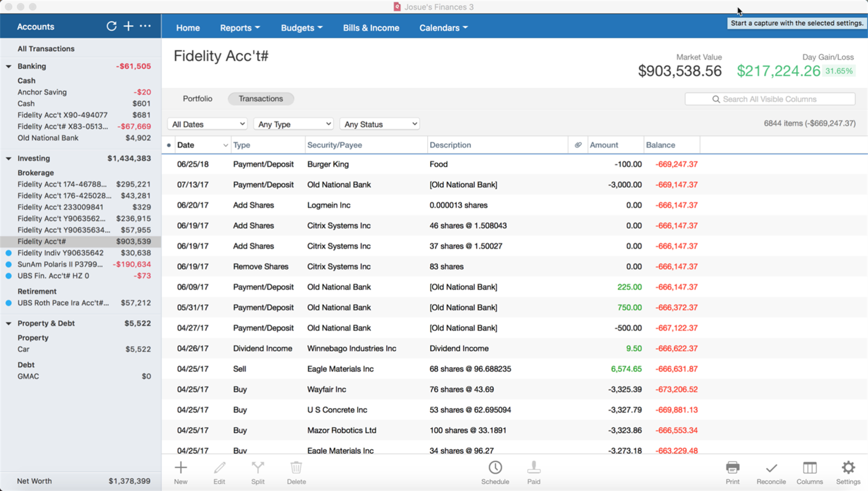
Task: Open the Any Type filter dropdown
Action: 293,124
